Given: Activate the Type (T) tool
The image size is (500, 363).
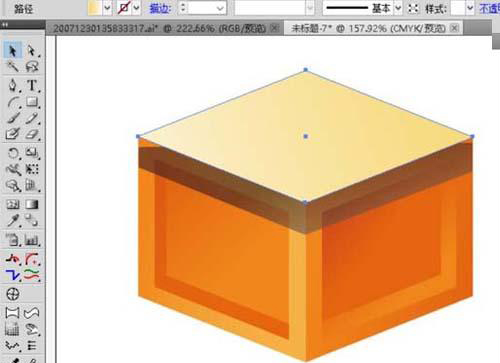Looking at the screenshot, I should 32,85.
